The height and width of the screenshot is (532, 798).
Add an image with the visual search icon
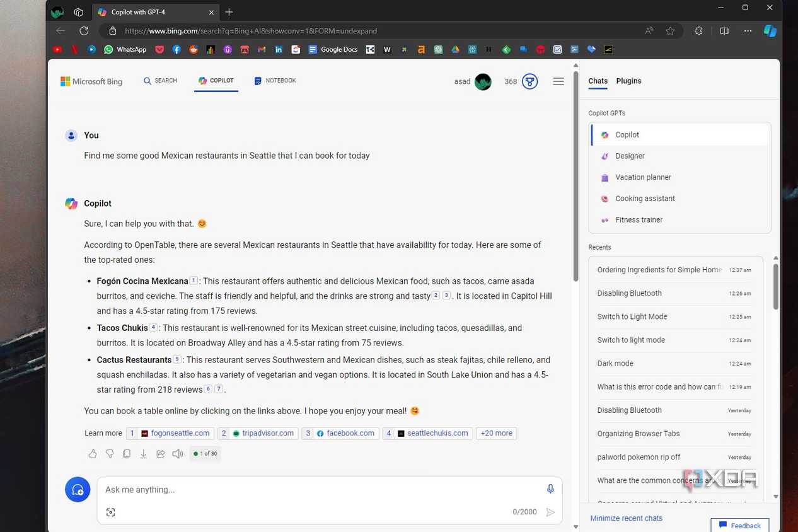pos(111,512)
